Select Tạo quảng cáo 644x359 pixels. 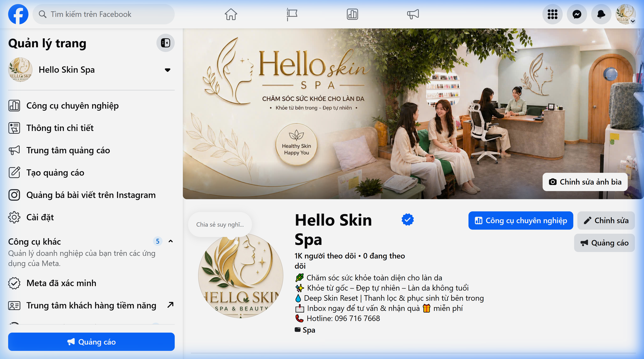click(91, 173)
